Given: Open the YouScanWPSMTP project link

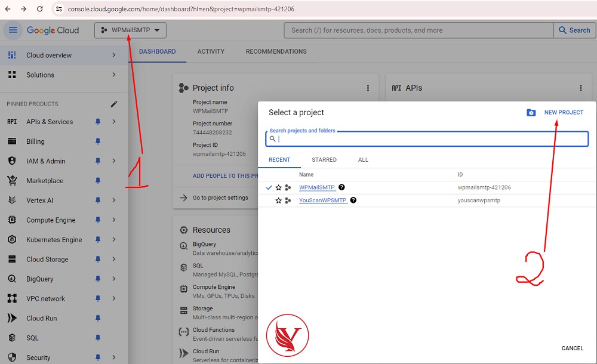Looking at the screenshot, I should [322, 200].
